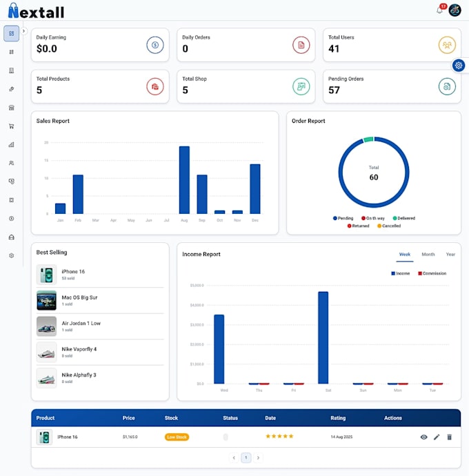Click the Rating column header
This screenshot has height=476, width=469.
(338, 418)
